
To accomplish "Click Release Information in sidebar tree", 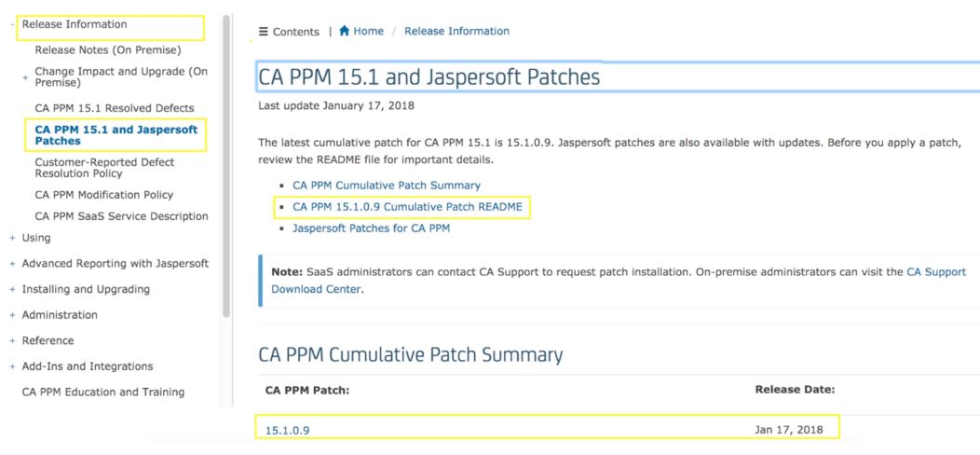I will 75,24.
